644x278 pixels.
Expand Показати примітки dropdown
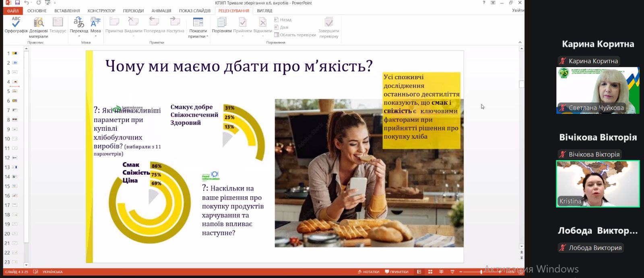coord(198,36)
